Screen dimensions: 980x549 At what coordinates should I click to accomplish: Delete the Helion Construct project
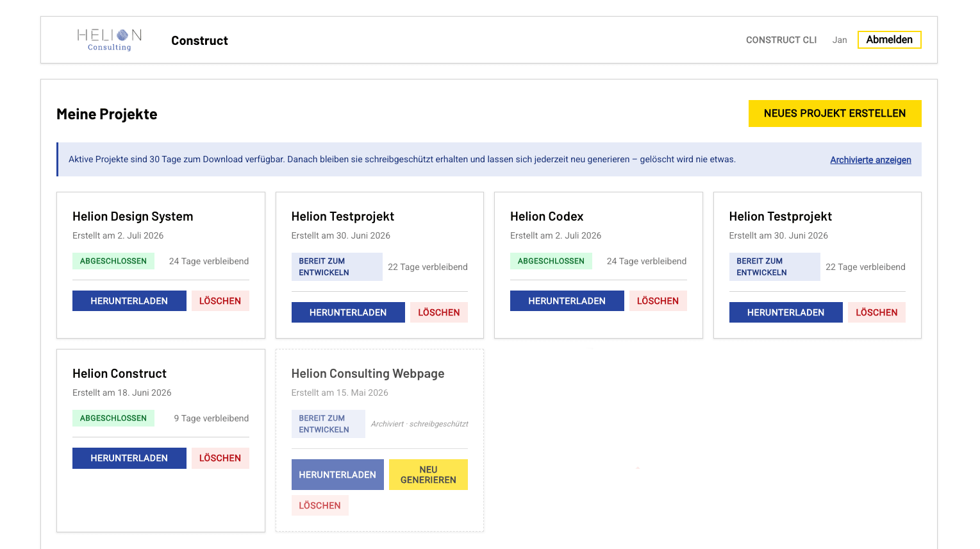coord(220,458)
